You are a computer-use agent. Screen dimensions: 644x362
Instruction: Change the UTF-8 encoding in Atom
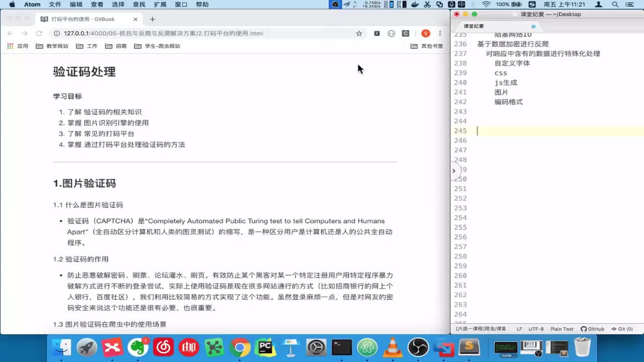[536, 329]
